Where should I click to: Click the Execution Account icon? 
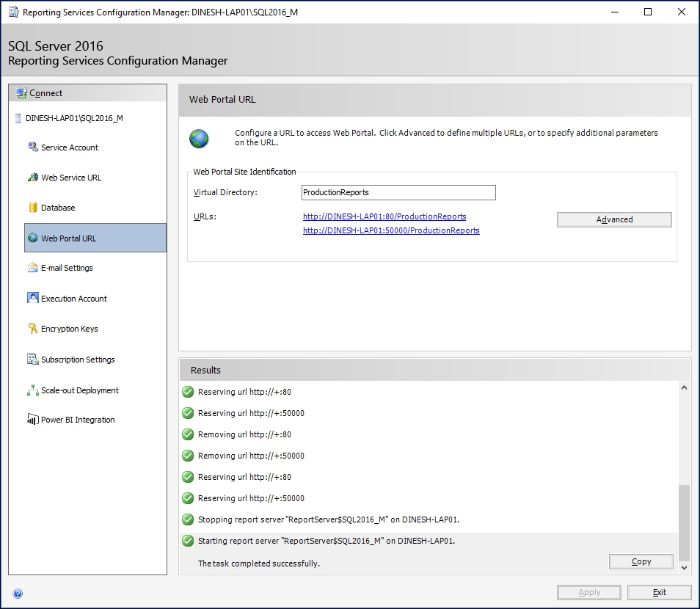tap(32, 298)
